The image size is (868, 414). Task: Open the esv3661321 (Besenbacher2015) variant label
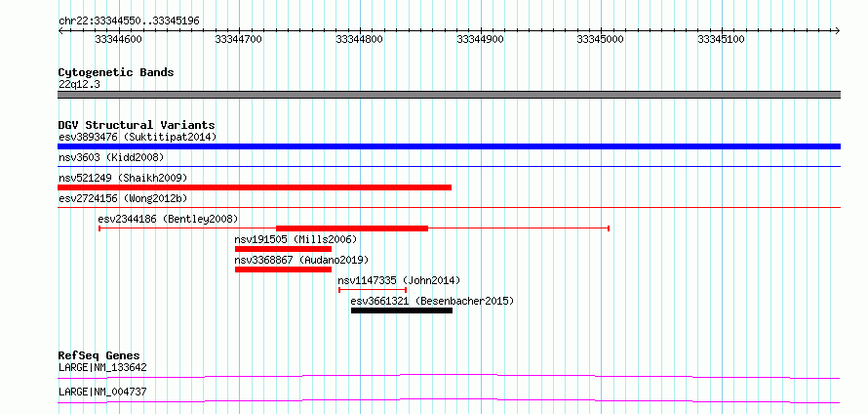tap(432, 301)
